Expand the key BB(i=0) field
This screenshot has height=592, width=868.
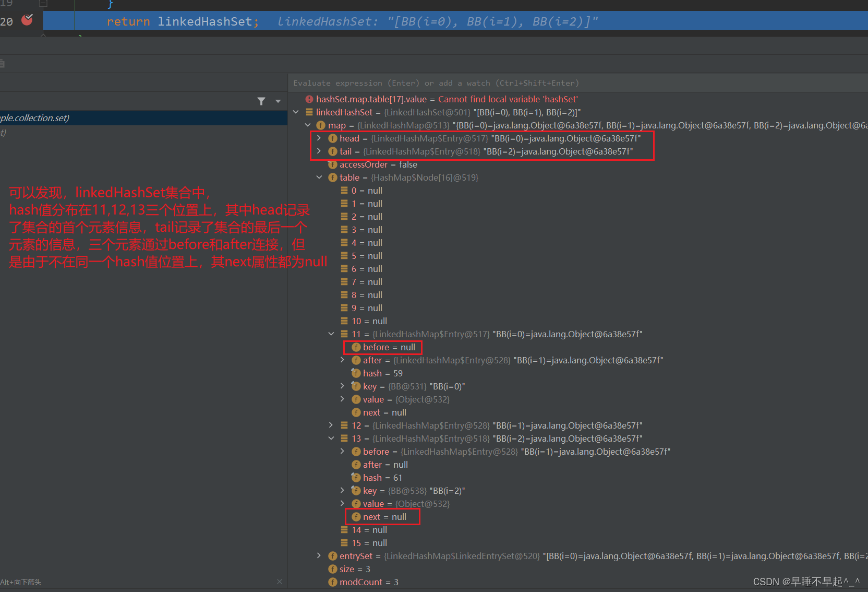tap(342, 386)
